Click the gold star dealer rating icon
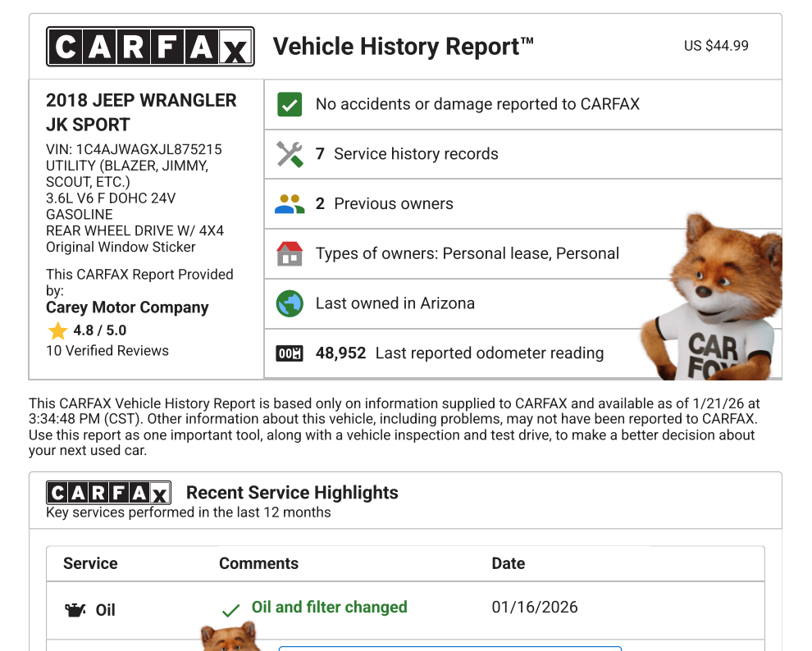The image size is (812, 651). click(57, 331)
